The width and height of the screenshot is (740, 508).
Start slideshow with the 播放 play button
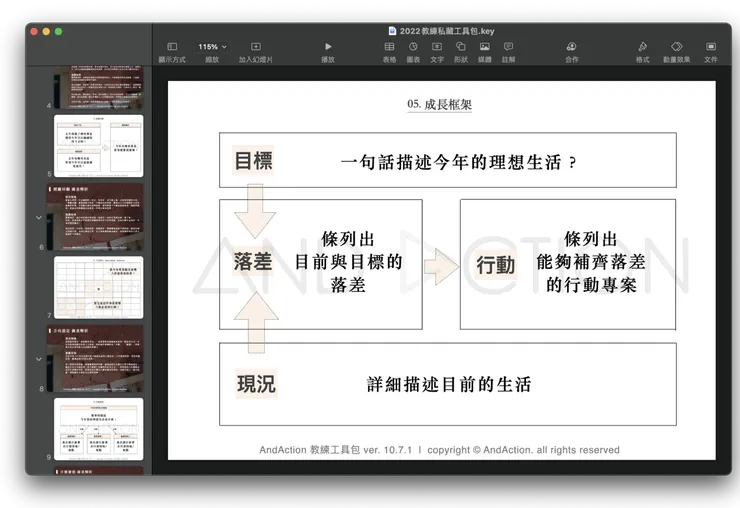click(x=328, y=47)
